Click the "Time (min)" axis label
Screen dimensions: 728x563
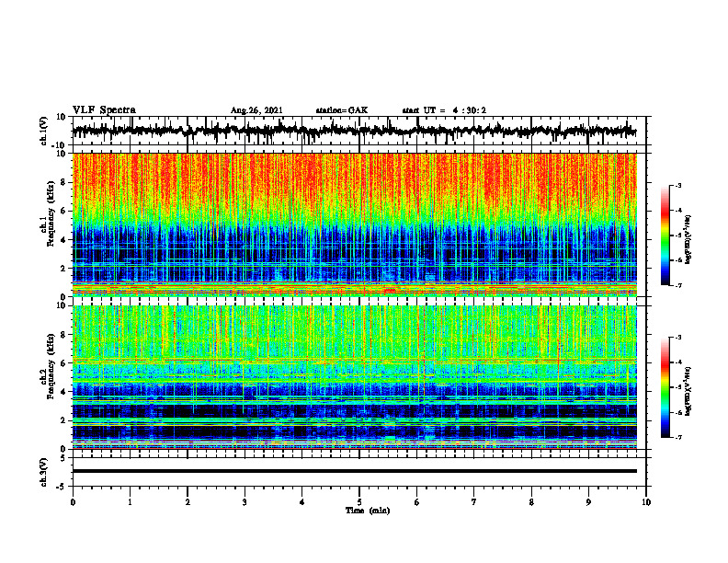368,511
